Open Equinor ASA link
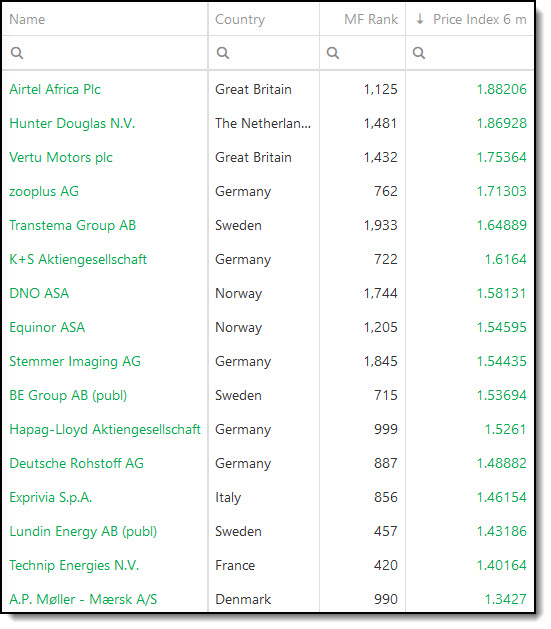Viewport: 551px width, 629px height. 47,327
